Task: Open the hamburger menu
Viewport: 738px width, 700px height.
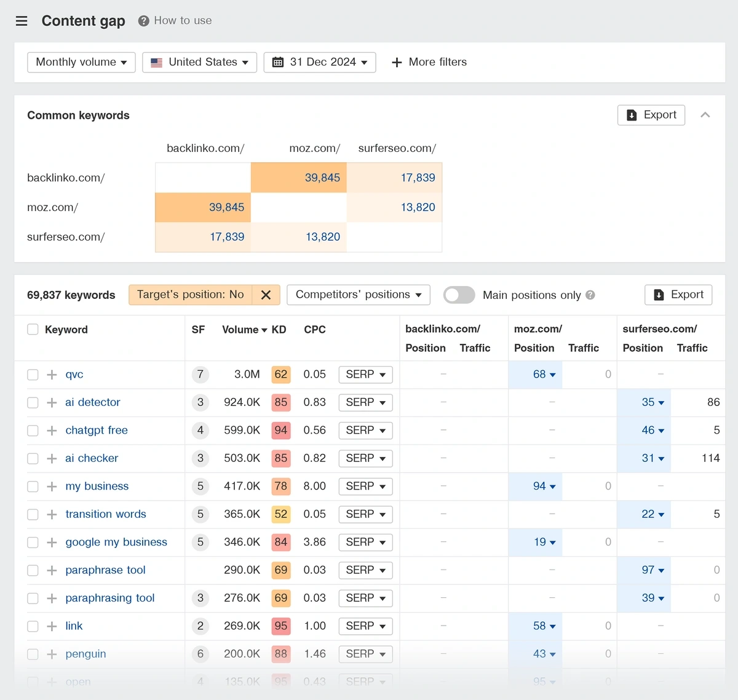Action: [x=22, y=21]
